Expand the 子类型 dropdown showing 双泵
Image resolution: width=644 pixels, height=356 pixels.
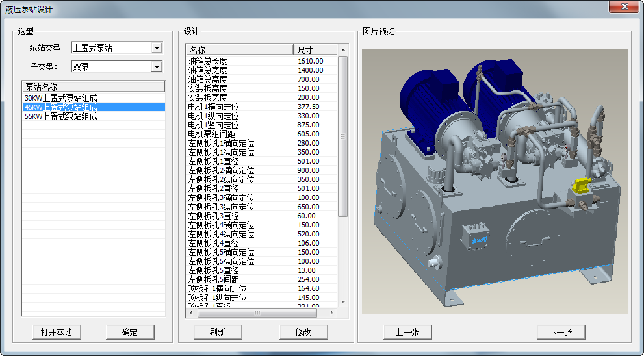[156, 66]
